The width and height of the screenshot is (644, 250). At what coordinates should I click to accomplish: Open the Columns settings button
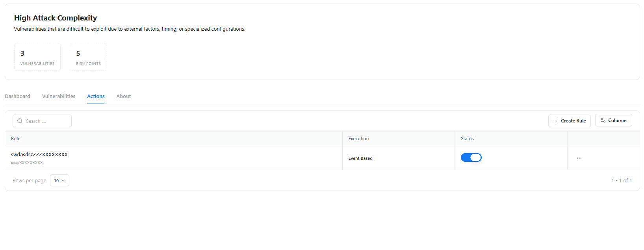click(x=614, y=120)
